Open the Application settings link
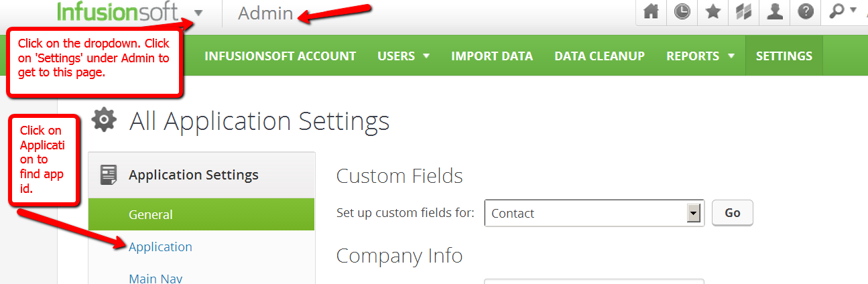 click(160, 246)
